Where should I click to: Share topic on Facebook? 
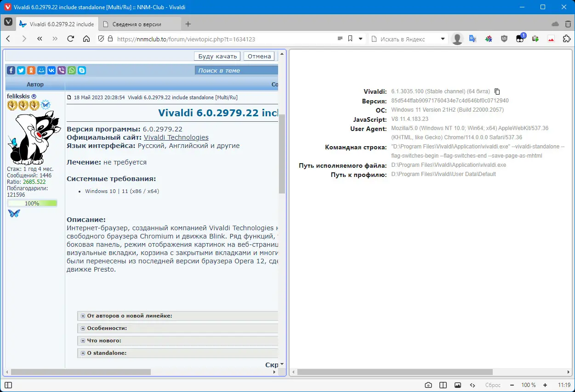click(x=11, y=70)
